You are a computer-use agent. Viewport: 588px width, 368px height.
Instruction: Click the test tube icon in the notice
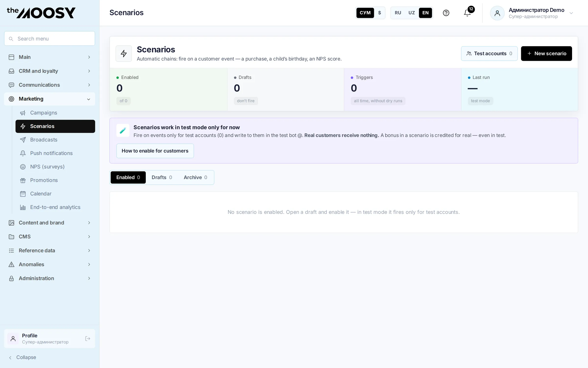pyautogui.click(x=123, y=130)
